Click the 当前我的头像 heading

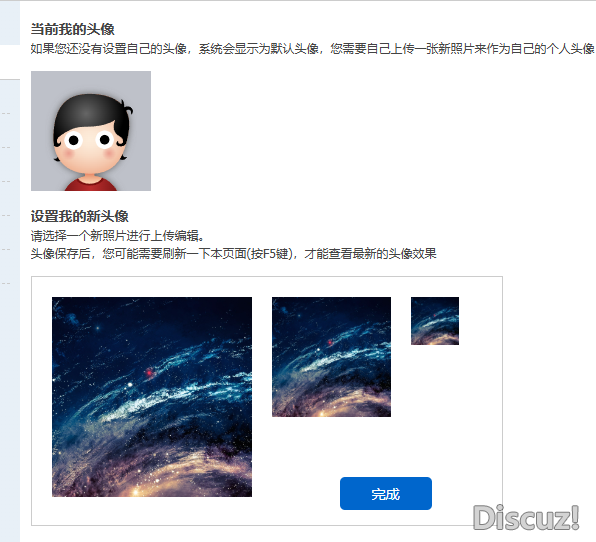(73, 29)
